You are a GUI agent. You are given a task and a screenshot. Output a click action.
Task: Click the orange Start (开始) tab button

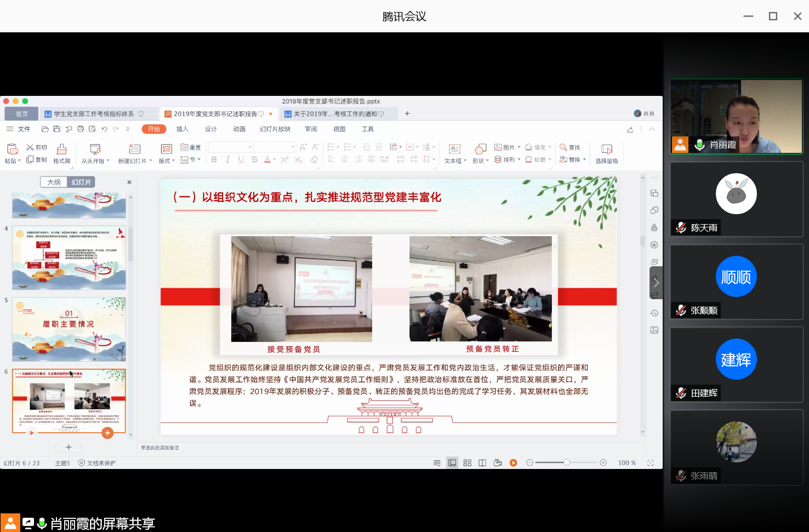(154, 129)
